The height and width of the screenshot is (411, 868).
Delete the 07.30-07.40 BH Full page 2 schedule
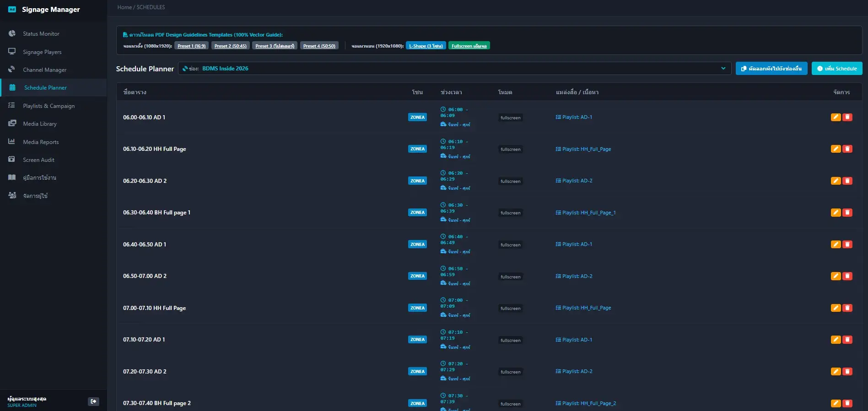pos(847,403)
